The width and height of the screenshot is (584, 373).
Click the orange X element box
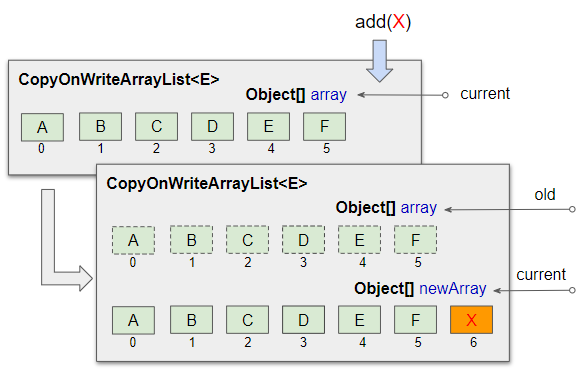coord(471,320)
